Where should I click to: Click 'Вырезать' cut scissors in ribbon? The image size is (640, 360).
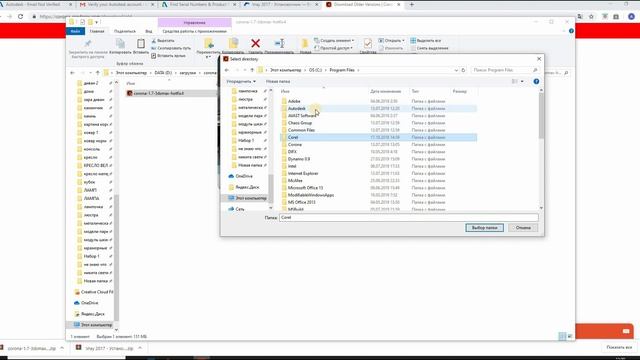163,41
